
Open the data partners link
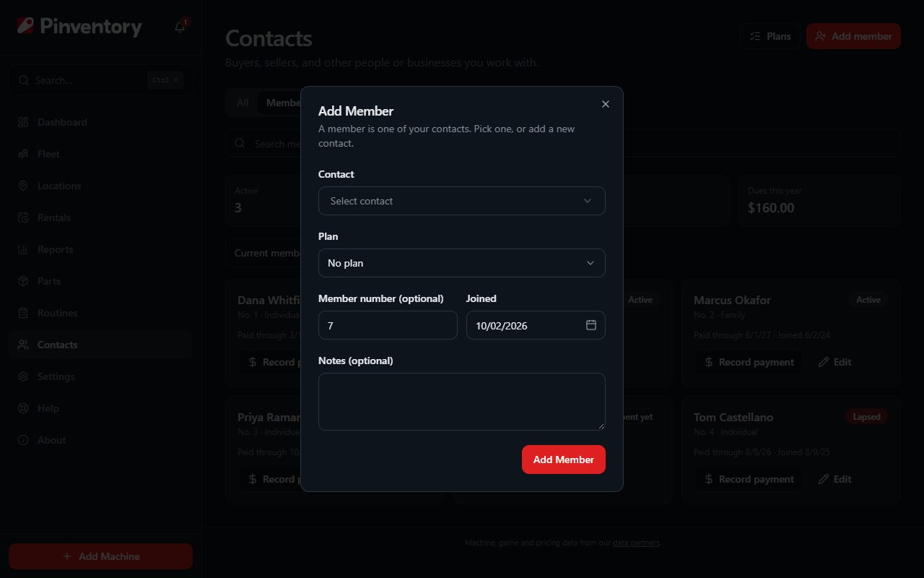point(636,543)
